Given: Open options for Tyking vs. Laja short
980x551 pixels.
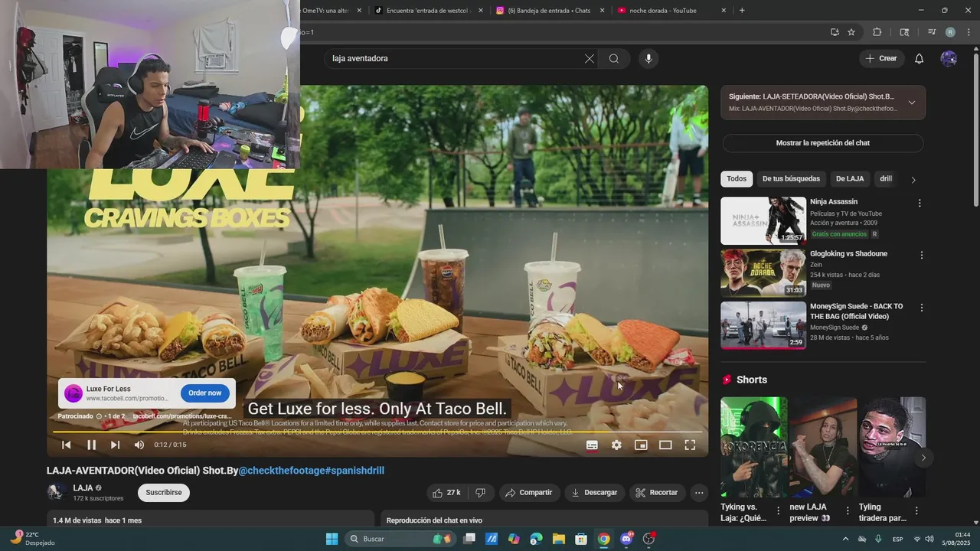Looking at the screenshot, I should pyautogui.click(x=779, y=510).
